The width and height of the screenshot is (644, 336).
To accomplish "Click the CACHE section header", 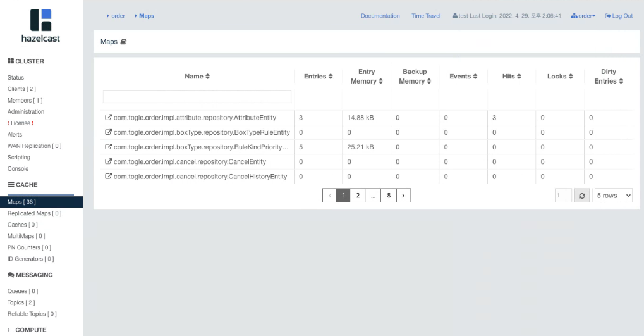I will (23, 185).
